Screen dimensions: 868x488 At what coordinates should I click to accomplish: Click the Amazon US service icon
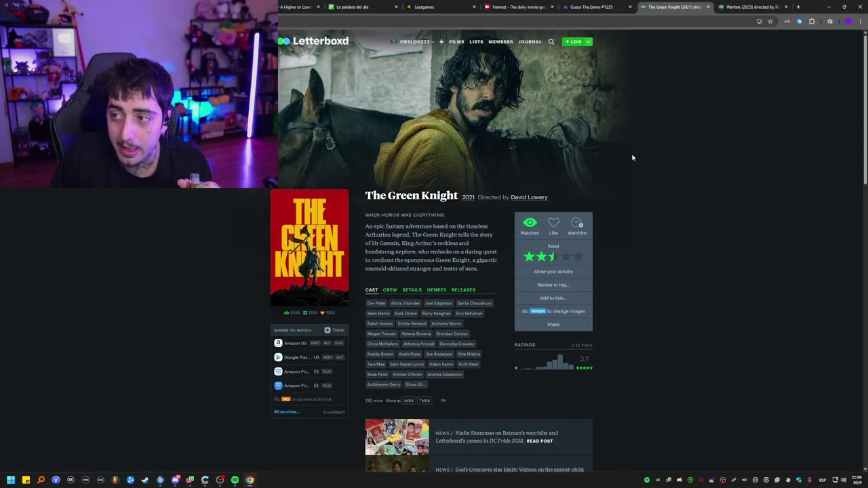point(278,343)
